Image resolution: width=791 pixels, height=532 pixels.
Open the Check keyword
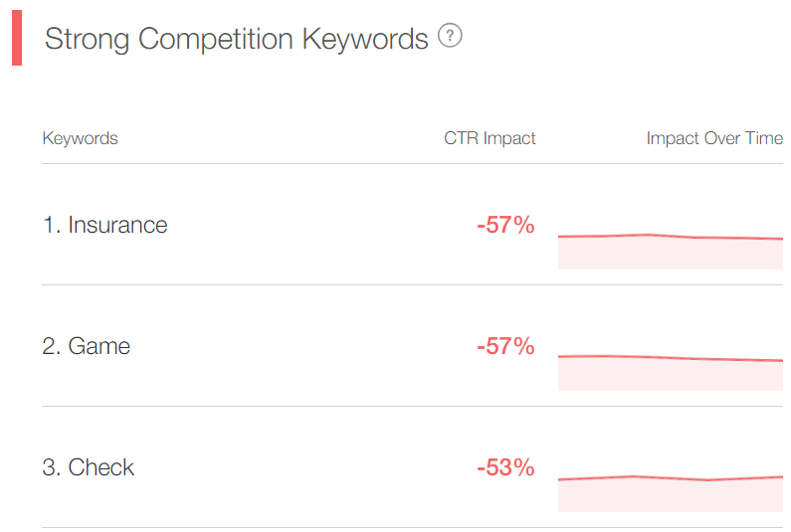[100, 467]
